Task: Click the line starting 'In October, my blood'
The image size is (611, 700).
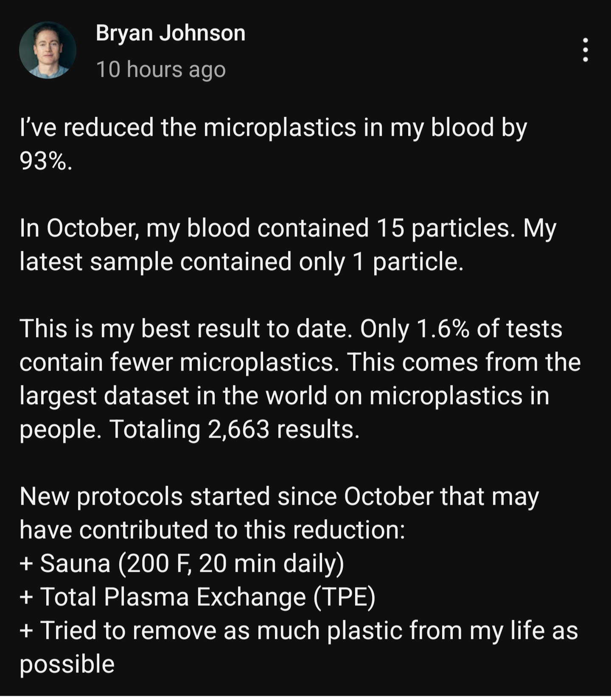Action: [x=288, y=228]
